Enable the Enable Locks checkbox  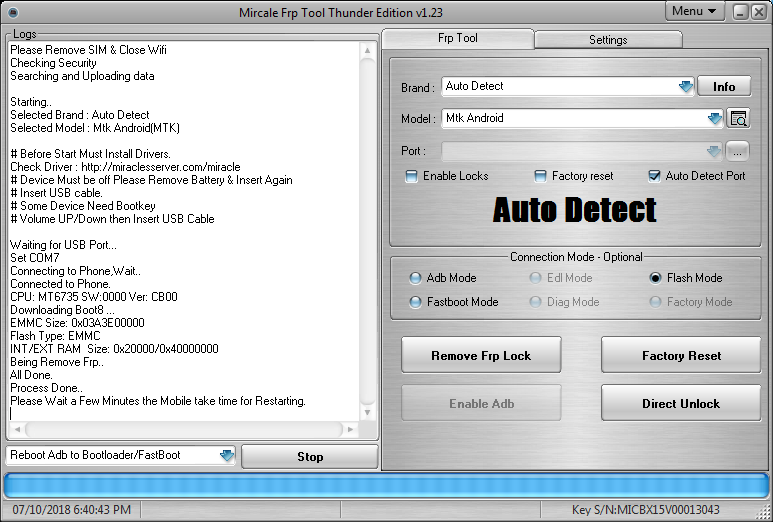pyautogui.click(x=411, y=176)
